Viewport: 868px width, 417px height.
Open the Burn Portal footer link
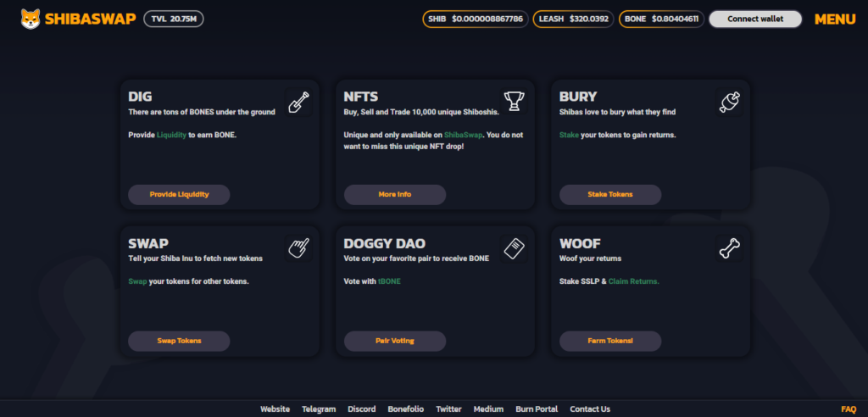[537, 409]
